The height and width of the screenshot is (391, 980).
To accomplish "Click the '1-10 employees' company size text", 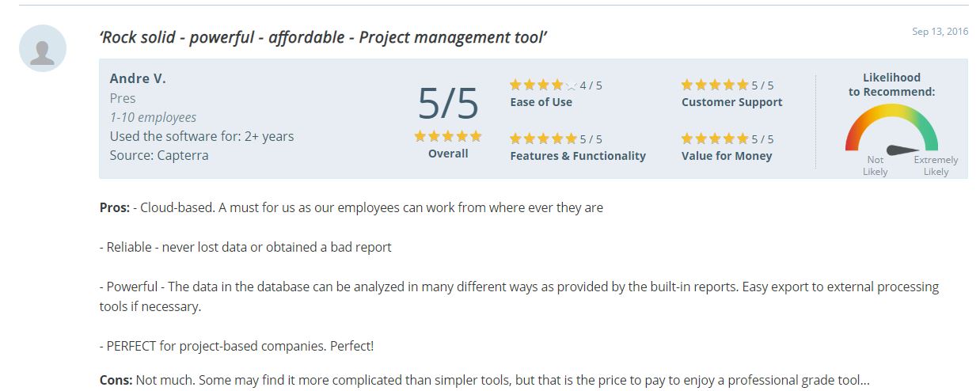I will point(153,117).
